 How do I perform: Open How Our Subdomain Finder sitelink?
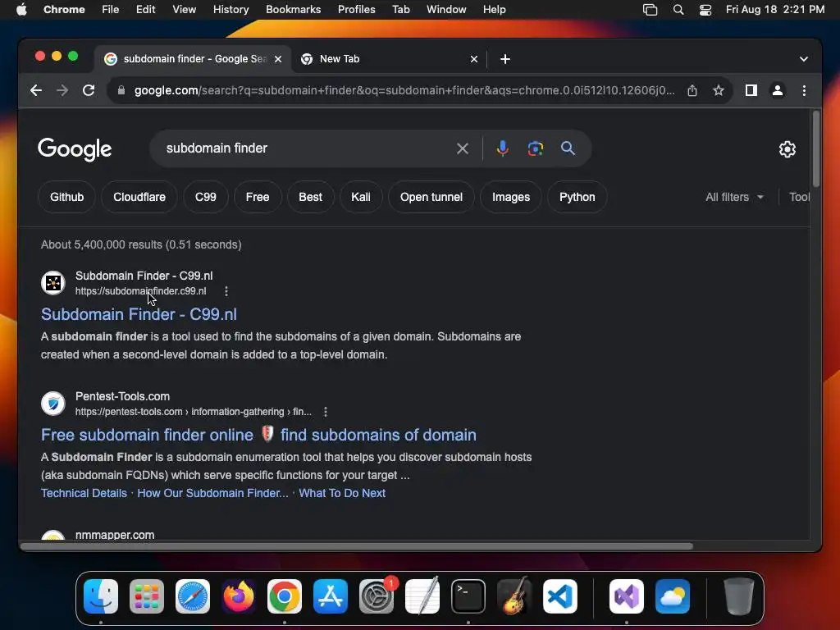[x=212, y=493]
